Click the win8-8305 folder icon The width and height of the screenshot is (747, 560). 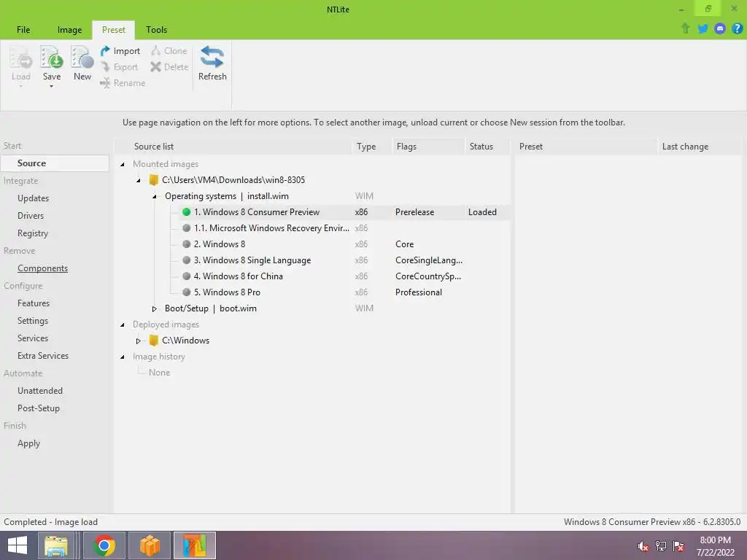(153, 180)
